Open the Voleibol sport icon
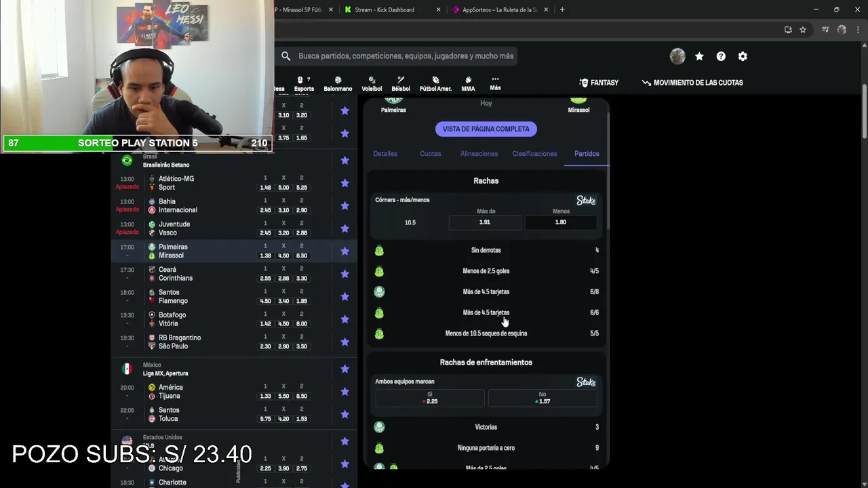 pos(372,83)
